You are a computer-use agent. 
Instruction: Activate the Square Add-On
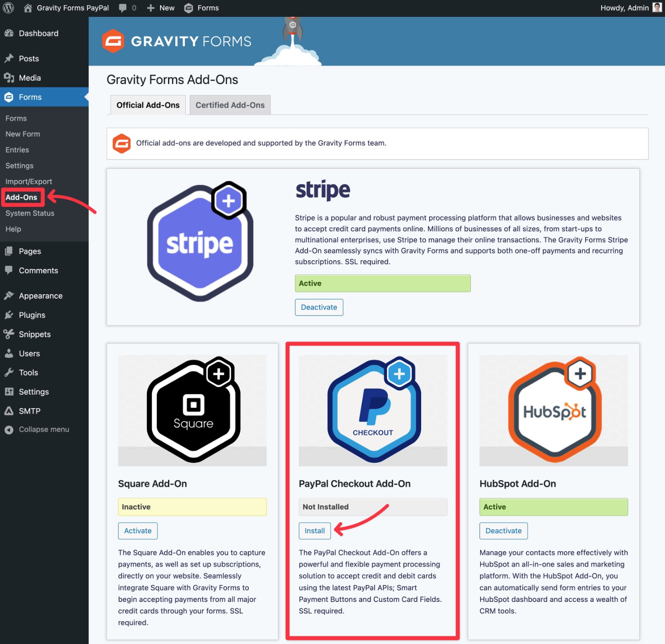tap(138, 531)
